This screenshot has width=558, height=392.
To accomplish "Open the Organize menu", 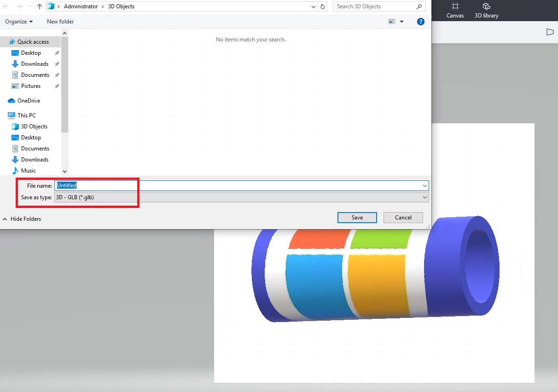I will point(19,22).
